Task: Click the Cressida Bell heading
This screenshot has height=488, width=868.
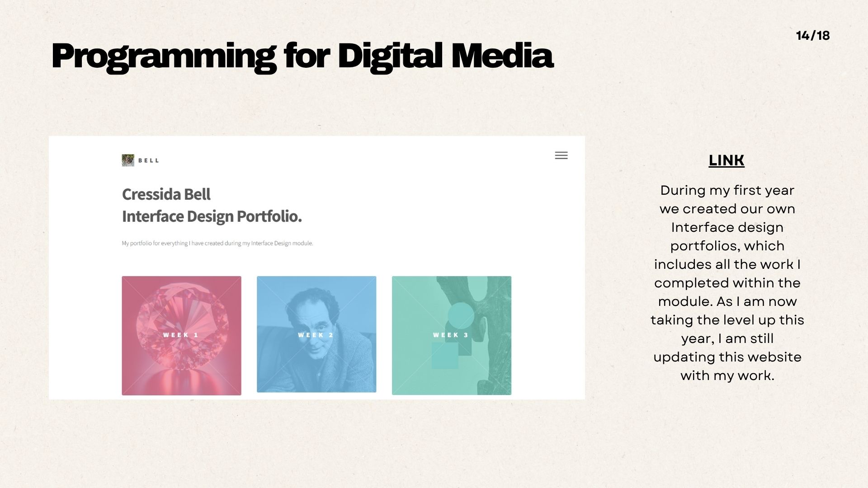Action: click(x=166, y=194)
